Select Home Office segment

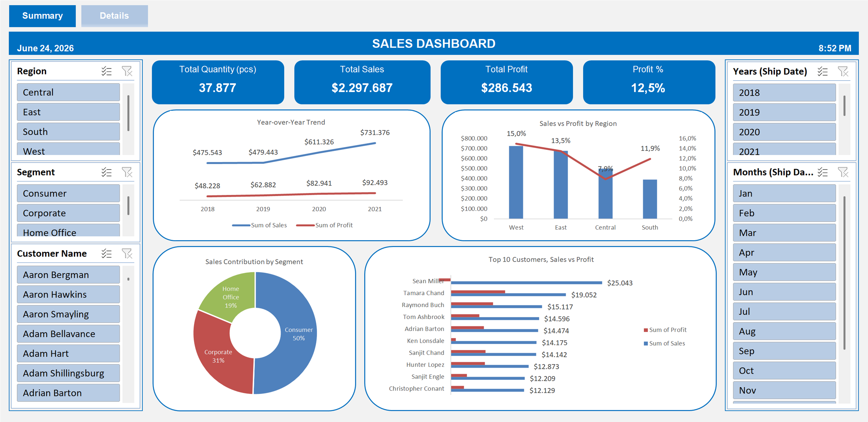[x=68, y=230]
